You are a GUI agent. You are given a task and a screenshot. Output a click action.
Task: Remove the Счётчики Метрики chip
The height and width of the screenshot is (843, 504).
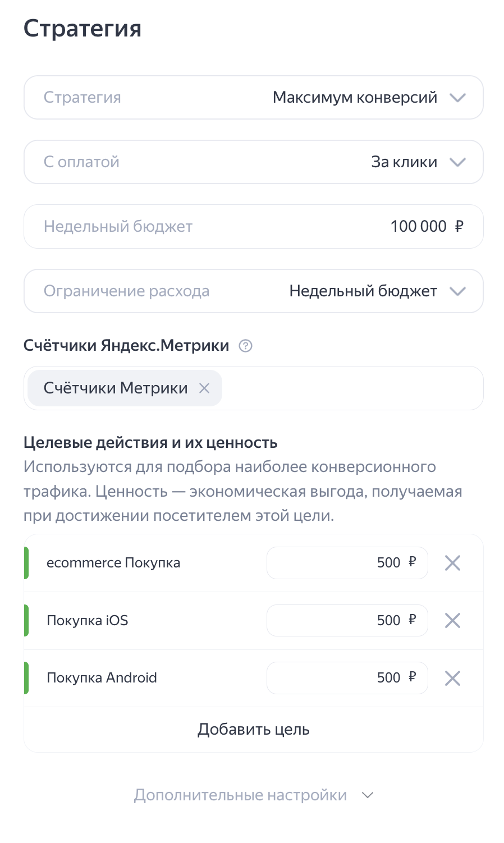pyautogui.click(x=204, y=388)
